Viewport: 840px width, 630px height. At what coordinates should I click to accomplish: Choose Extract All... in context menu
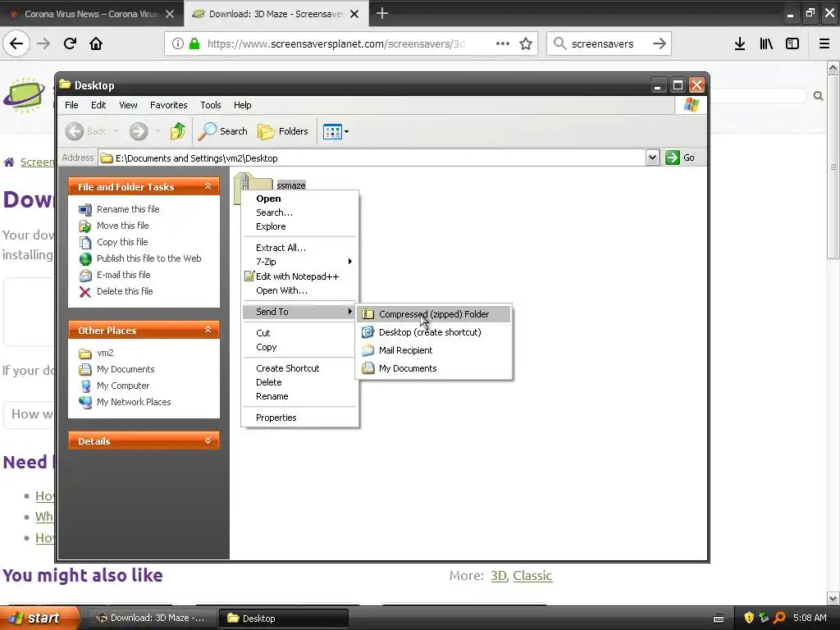click(299, 248)
